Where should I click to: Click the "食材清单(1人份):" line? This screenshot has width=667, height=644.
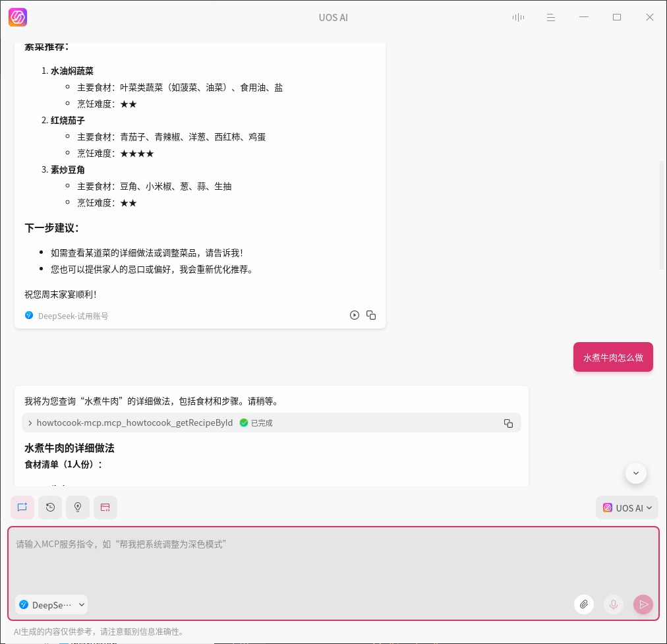point(64,465)
